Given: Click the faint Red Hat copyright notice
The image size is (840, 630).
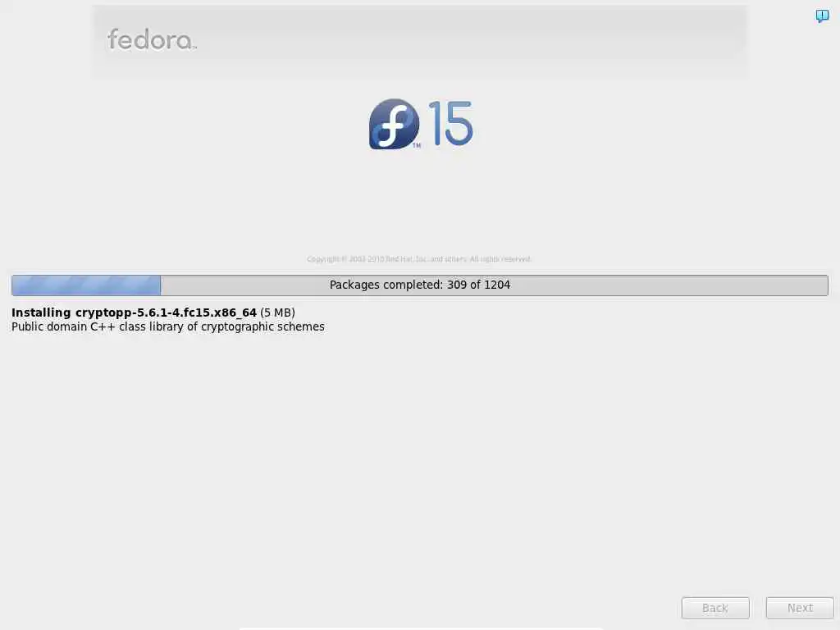Looking at the screenshot, I should pos(418,259).
